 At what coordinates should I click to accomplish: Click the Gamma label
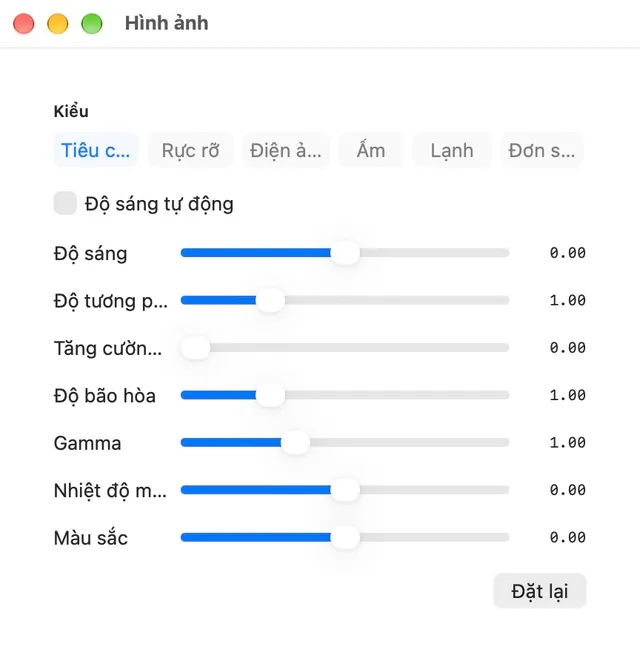88,443
